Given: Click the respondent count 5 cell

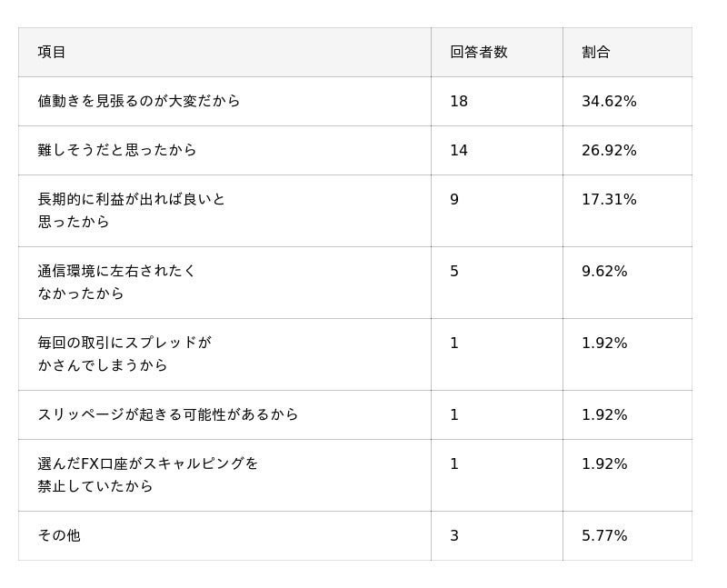Looking at the screenshot, I should point(454,271).
